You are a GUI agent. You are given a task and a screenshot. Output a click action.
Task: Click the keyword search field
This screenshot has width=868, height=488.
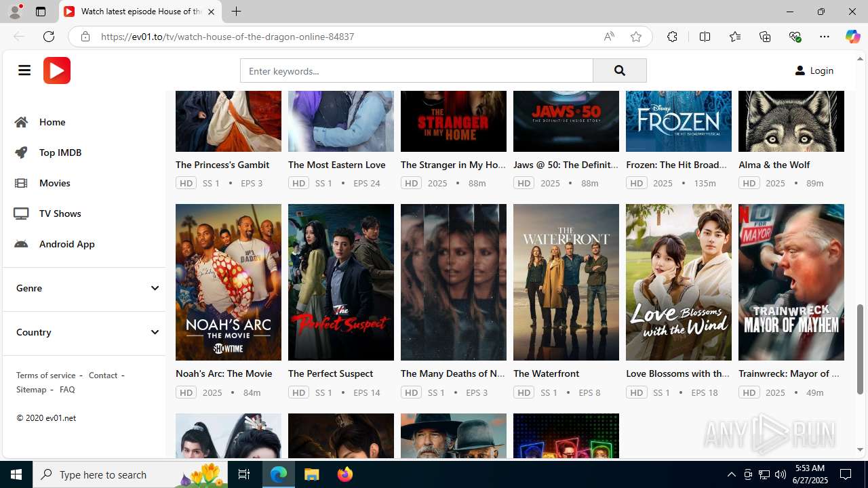(x=416, y=70)
